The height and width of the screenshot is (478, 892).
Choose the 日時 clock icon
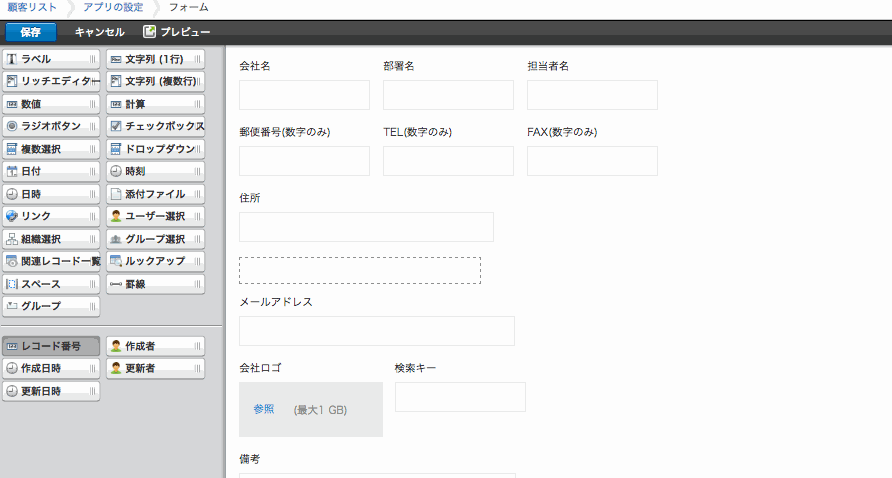click(12, 194)
